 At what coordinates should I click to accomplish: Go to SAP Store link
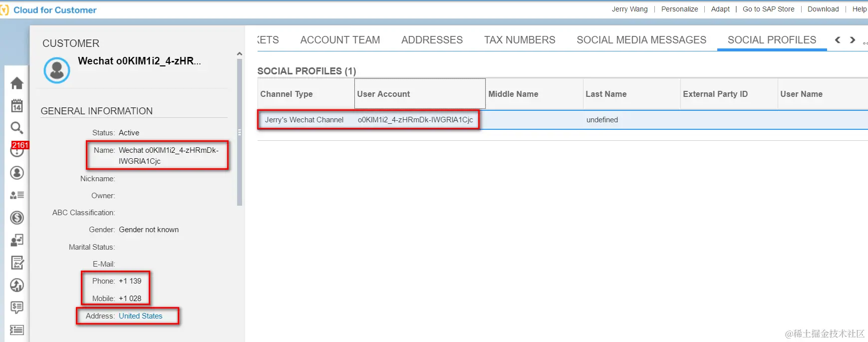pyautogui.click(x=768, y=9)
